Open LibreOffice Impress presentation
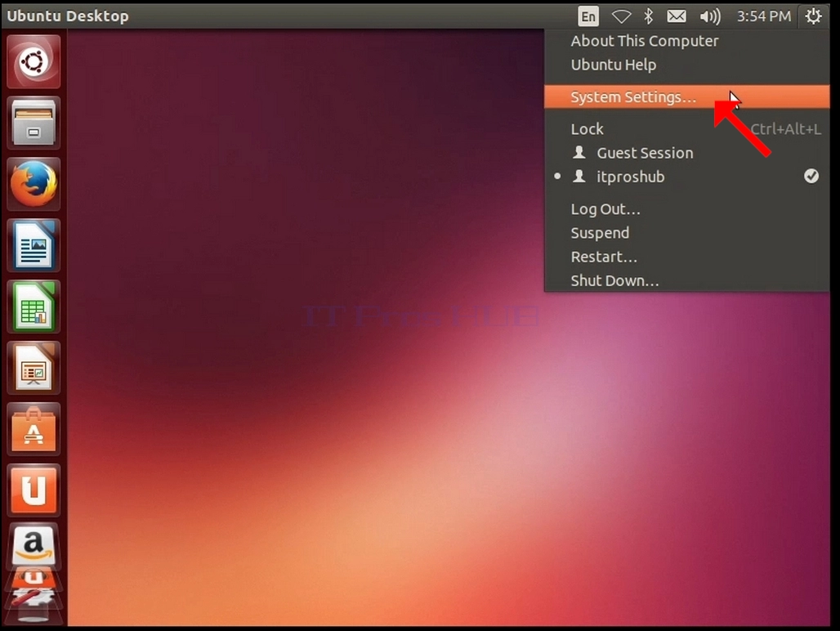This screenshot has width=840, height=631. (x=34, y=368)
